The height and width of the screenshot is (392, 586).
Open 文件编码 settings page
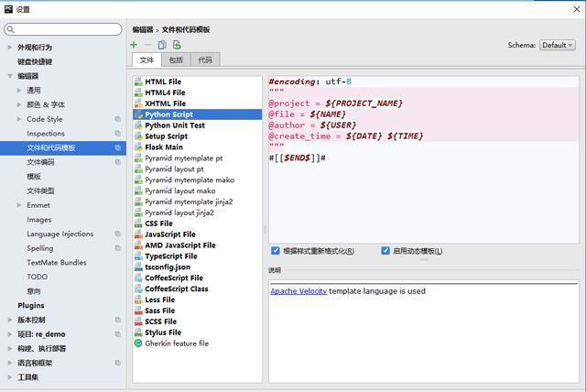40,162
